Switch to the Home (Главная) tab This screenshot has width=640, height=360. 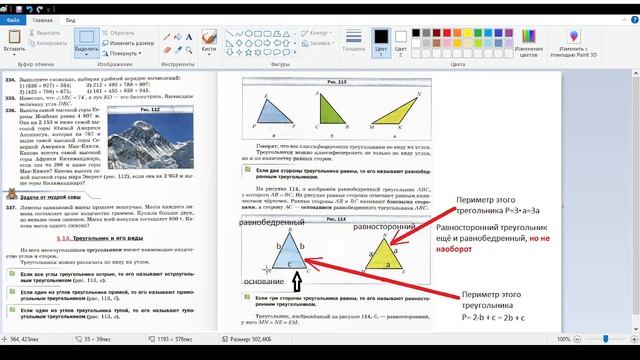pyautogui.click(x=42, y=20)
